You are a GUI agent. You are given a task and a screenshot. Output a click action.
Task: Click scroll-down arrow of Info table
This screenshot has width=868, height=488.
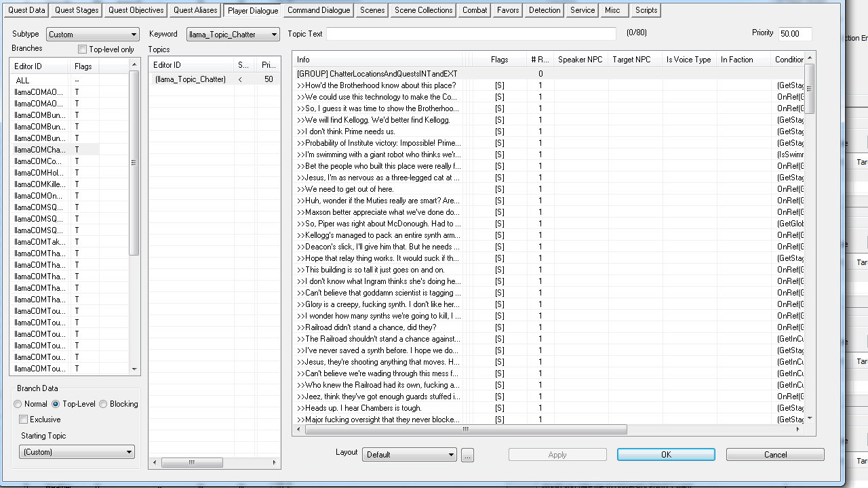tap(809, 418)
